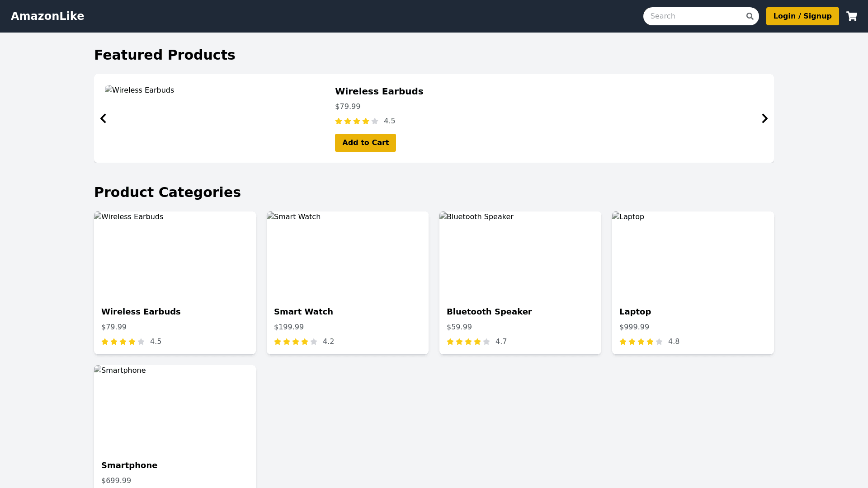Click the Login / Signup button

(802, 16)
